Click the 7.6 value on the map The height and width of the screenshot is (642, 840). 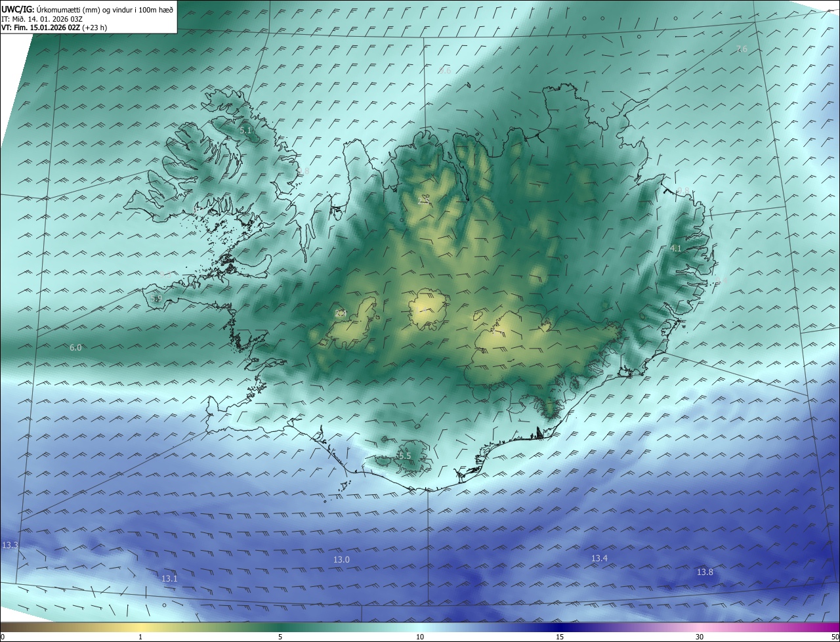(x=742, y=49)
